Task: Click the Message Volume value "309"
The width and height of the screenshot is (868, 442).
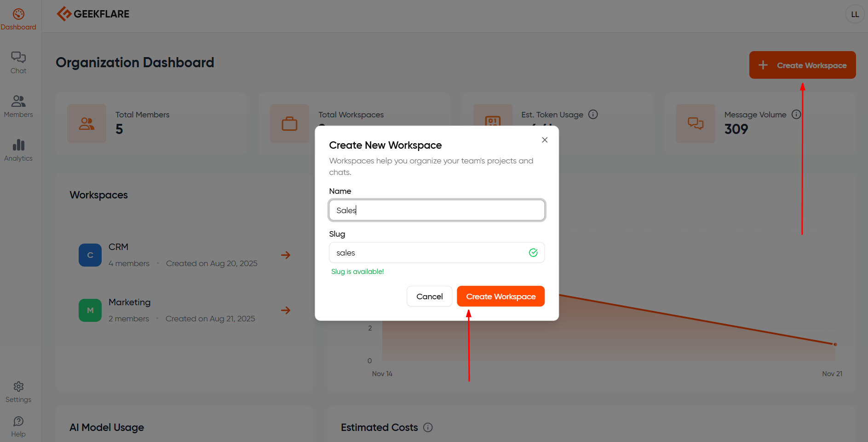Action: pos(736,129)
